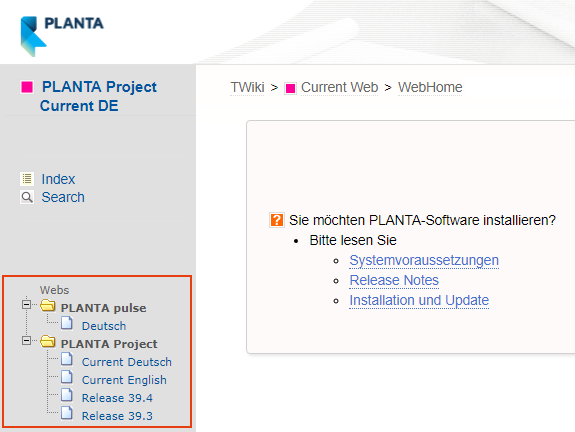
Task: Click the PLANTA logo
Action: click(x=62, y=36)
